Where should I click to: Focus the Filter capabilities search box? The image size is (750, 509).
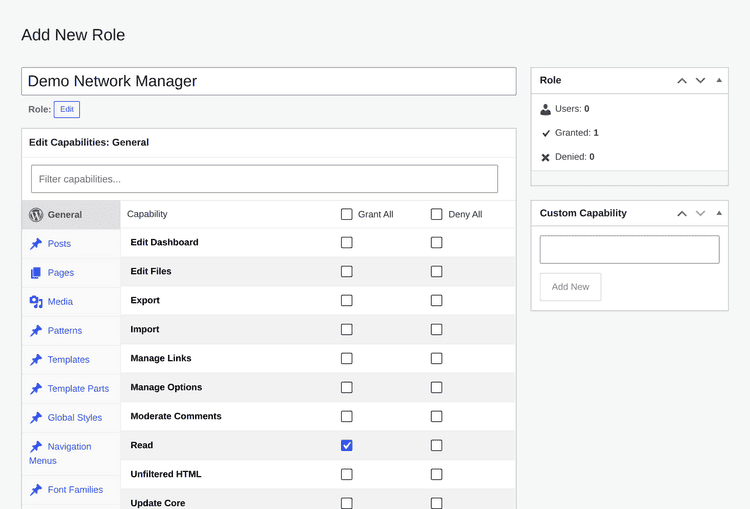pyautogui.click(x=265, y=179)
